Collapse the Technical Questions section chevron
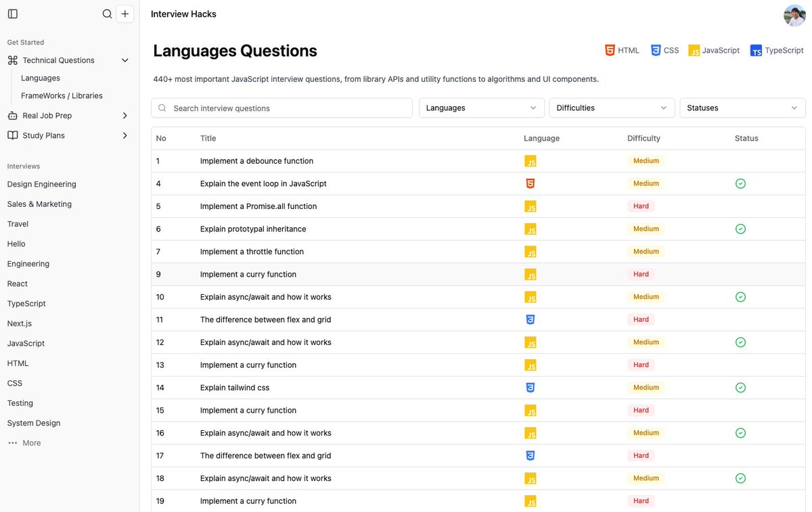The width and height of the screenshot is (812, 512). pos(125,60)
